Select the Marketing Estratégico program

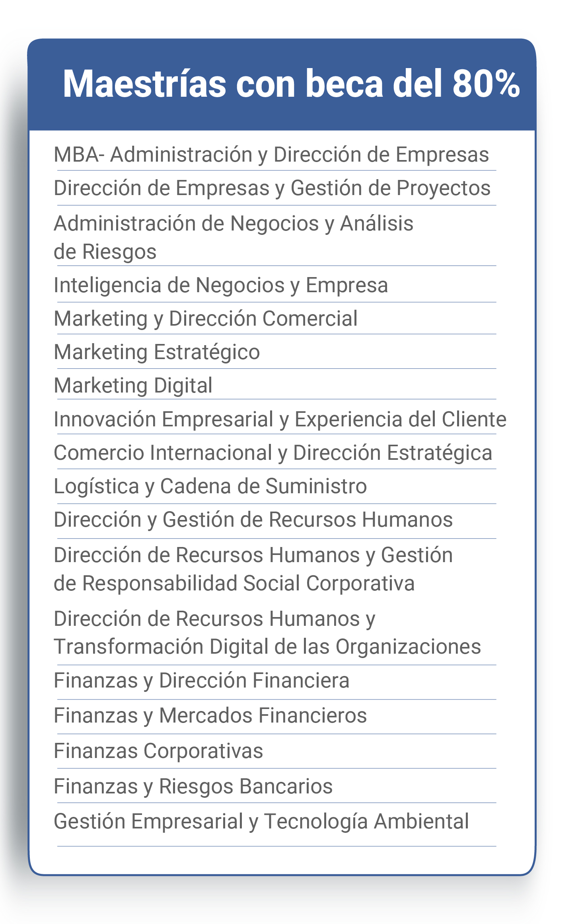157,352
